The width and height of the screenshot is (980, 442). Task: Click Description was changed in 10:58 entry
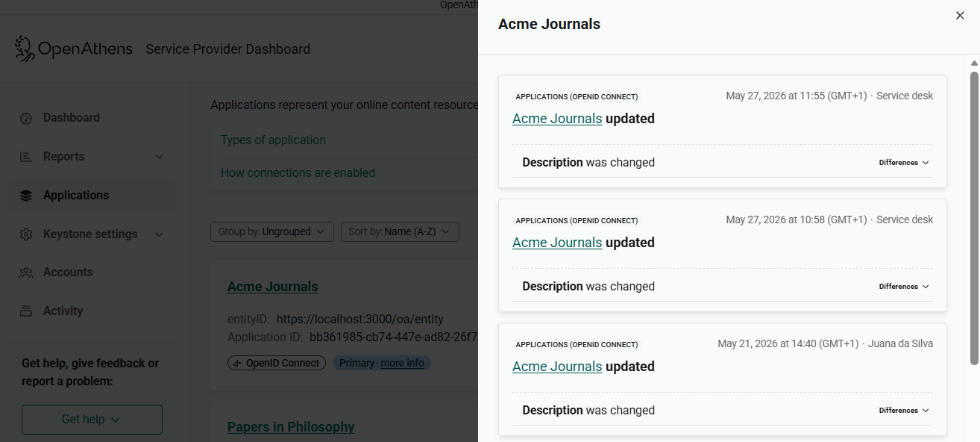click(x=588, y=287)
